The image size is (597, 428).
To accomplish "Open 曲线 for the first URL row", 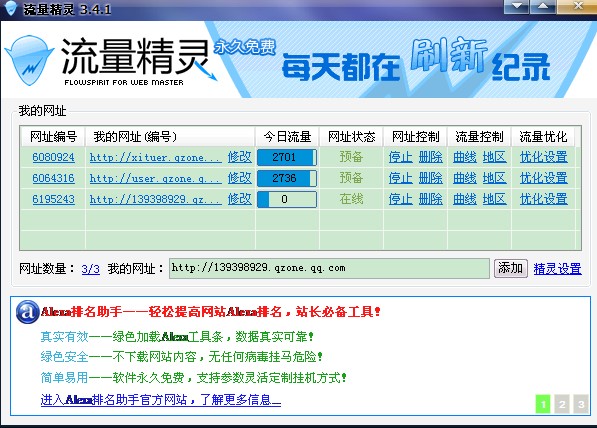I will pyautogui.click(x=465, y=157).
